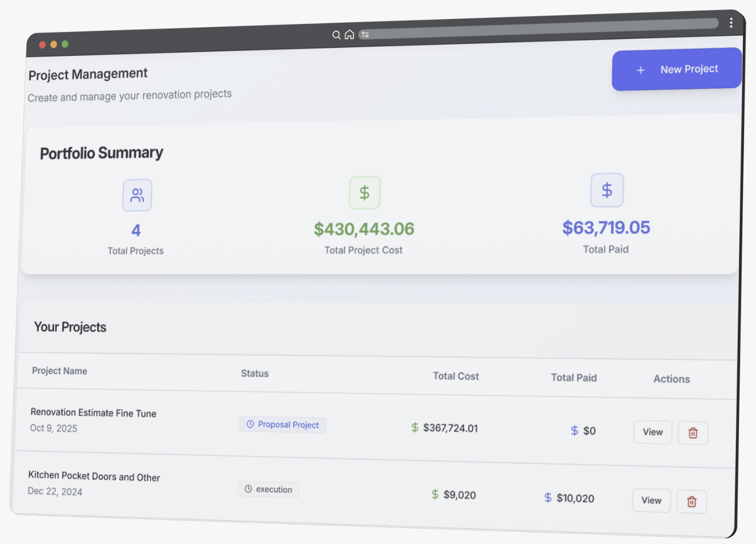The image size is (756, 544).
Task: View the Kitchen Pocket Doors and Other project
Action: [651, 500]
